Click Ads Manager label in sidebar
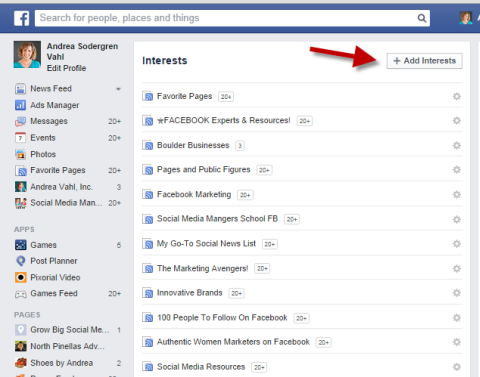Viewport: 480px width, 377px height. coord(55,105)
